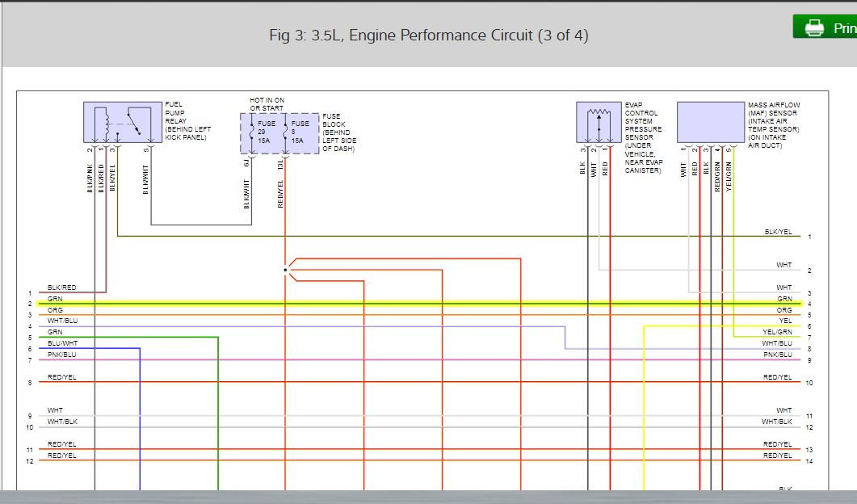Viewport: 857px width, 504px height.
Task: Click the Mass Airflow Sensor connector box
Action: [x=710, y=123]
